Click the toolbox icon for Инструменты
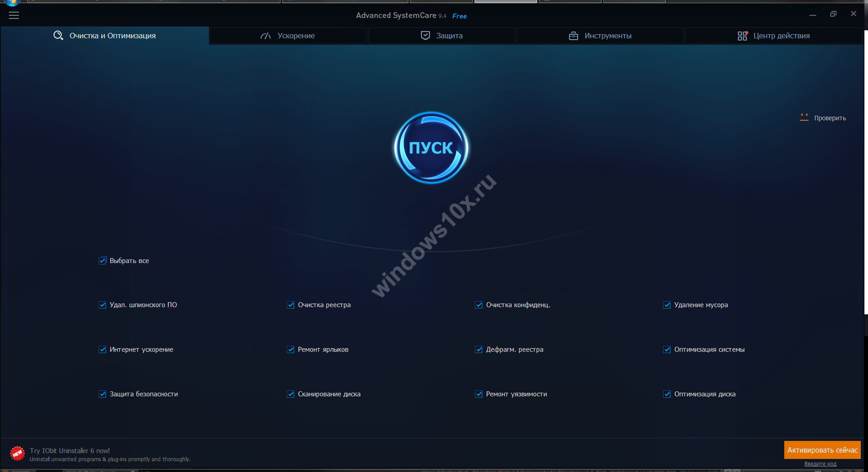The height and width of the screenshot is (472, 868). tap(573, 36)
